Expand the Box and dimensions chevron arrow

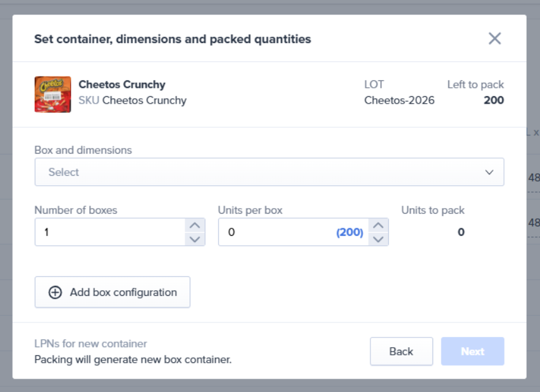[x=489, y=172]
